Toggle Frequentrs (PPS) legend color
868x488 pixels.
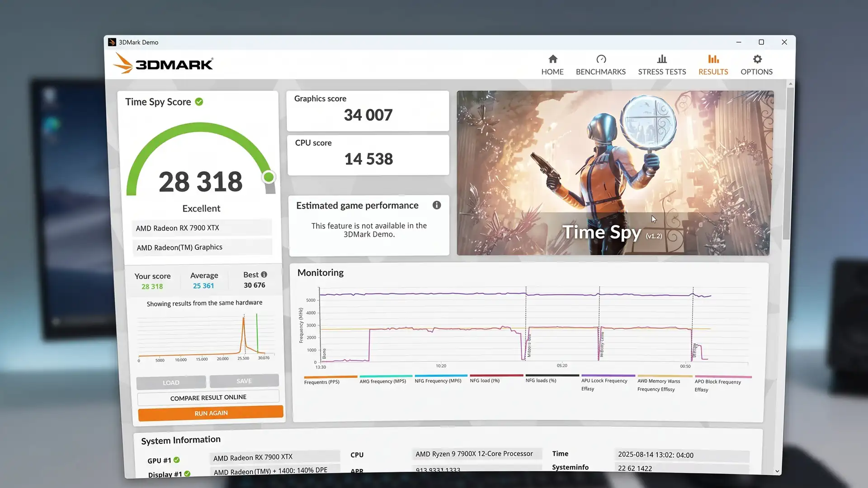(330, 376)
